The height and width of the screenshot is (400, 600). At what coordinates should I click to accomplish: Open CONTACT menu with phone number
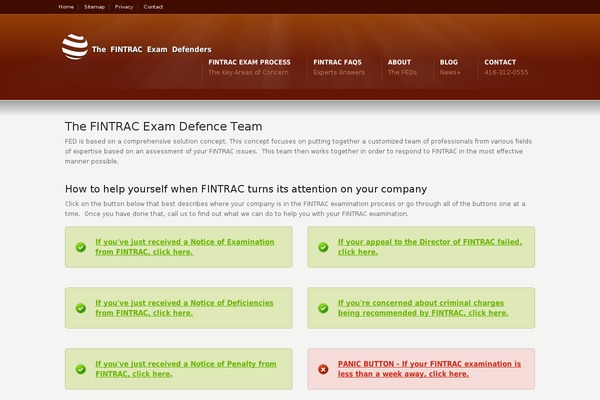[506, 67]
